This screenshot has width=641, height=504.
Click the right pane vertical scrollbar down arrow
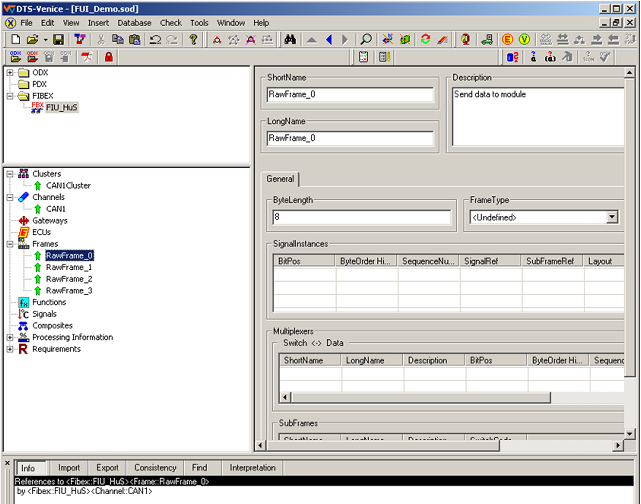tap(630, 434)
